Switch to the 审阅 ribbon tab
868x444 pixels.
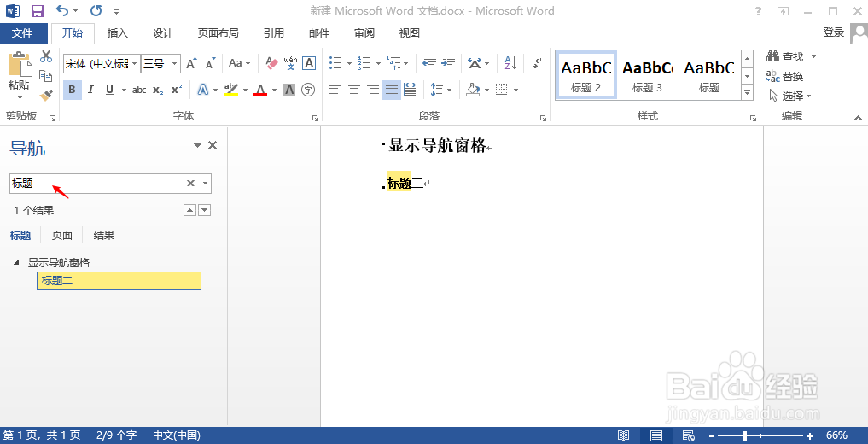tap(364, 33)
